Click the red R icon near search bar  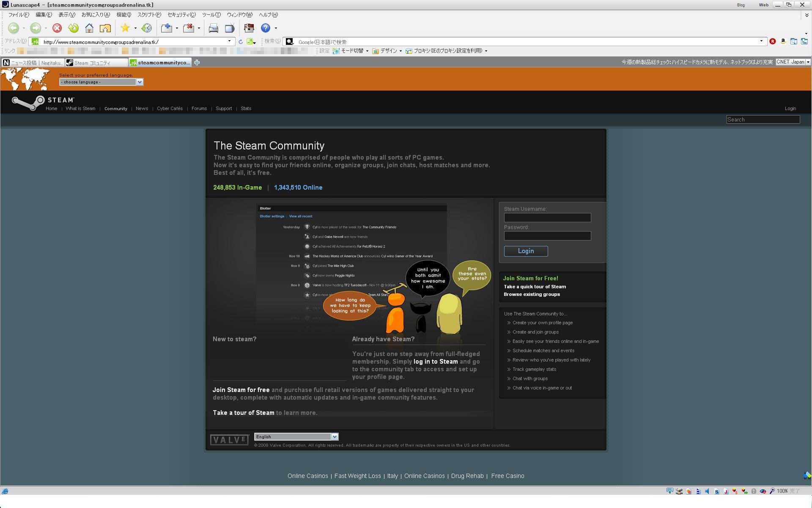click(x=773, y=41)
